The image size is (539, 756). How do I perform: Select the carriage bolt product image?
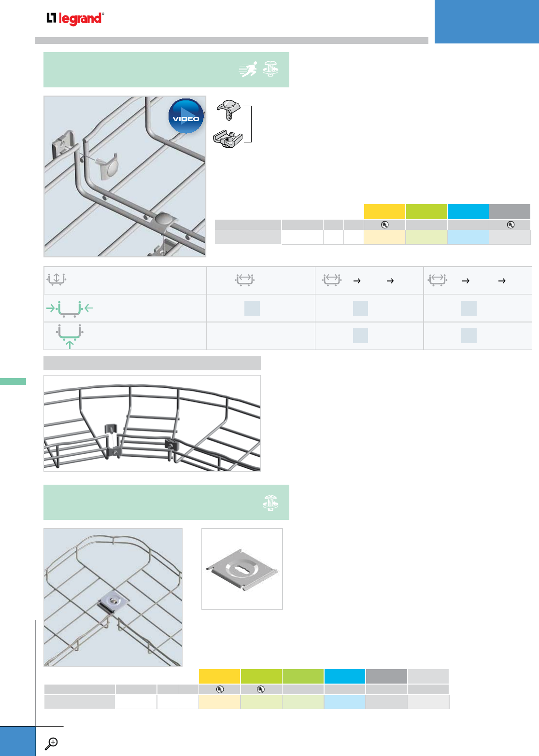click(228, 110)
